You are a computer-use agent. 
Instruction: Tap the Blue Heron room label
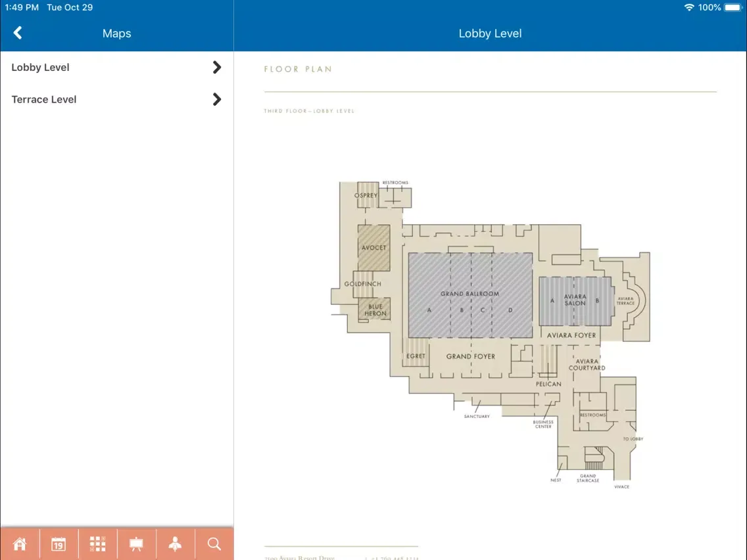tap(375, 310)
